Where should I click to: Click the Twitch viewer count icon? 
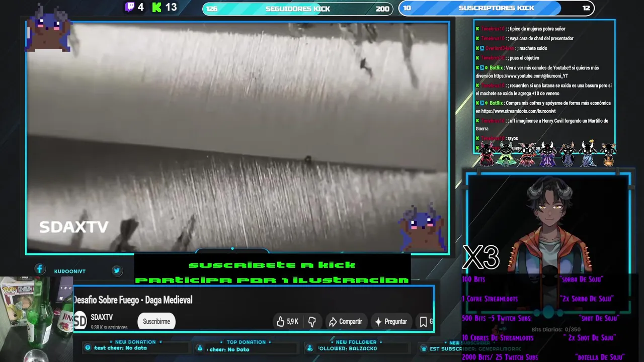[130, 7]
